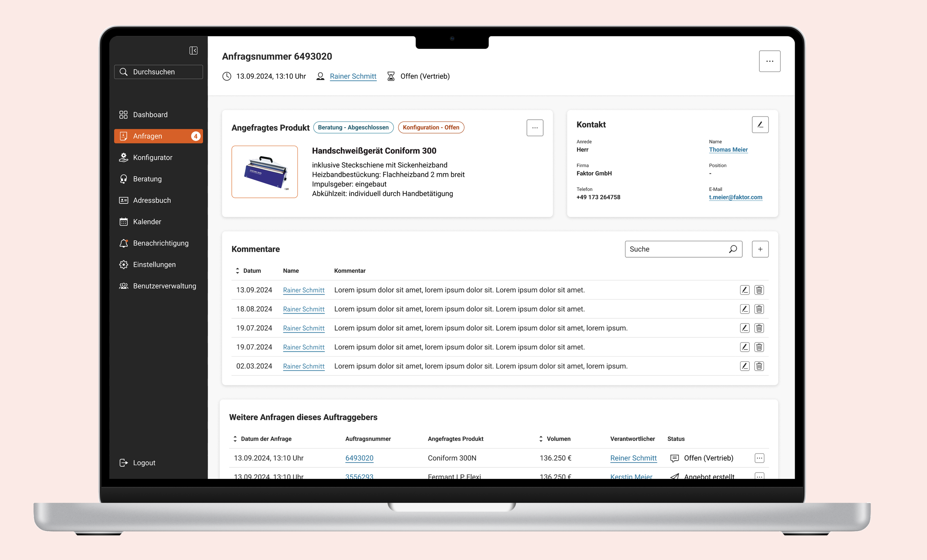Delete the comment dated 13.09.2024
Viewport: 927px width, 560px height.
(759, 290)
